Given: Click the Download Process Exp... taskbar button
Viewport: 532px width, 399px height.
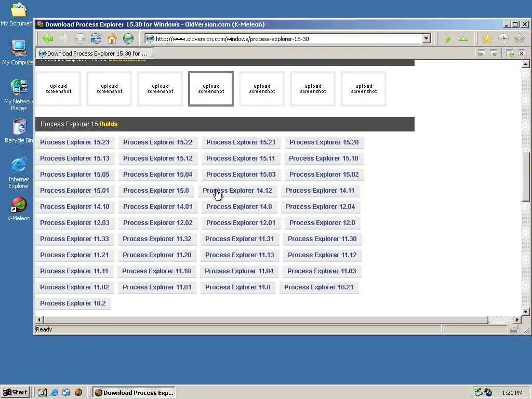Looking at the screenshot, I should click(135, 393).
